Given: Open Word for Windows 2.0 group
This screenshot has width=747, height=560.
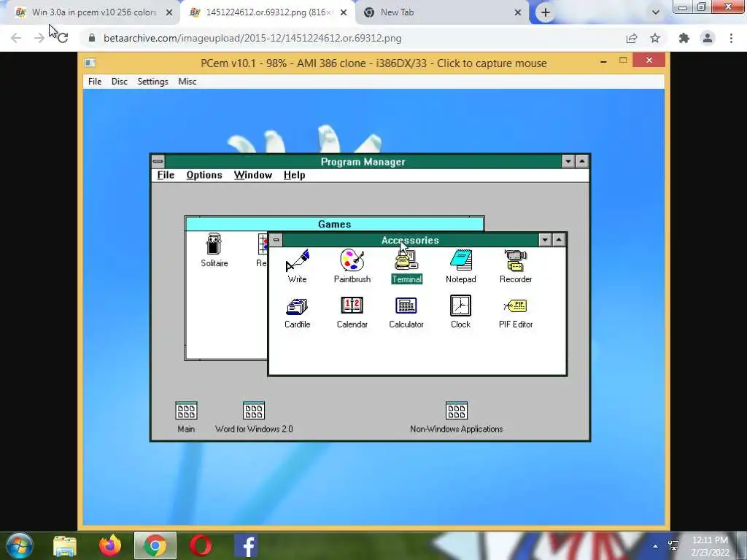Looking at the screenshot, I should (x=254, y=417).
